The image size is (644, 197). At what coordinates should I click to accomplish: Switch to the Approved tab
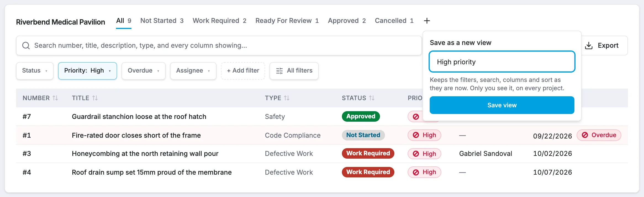[x=347, y=21]
